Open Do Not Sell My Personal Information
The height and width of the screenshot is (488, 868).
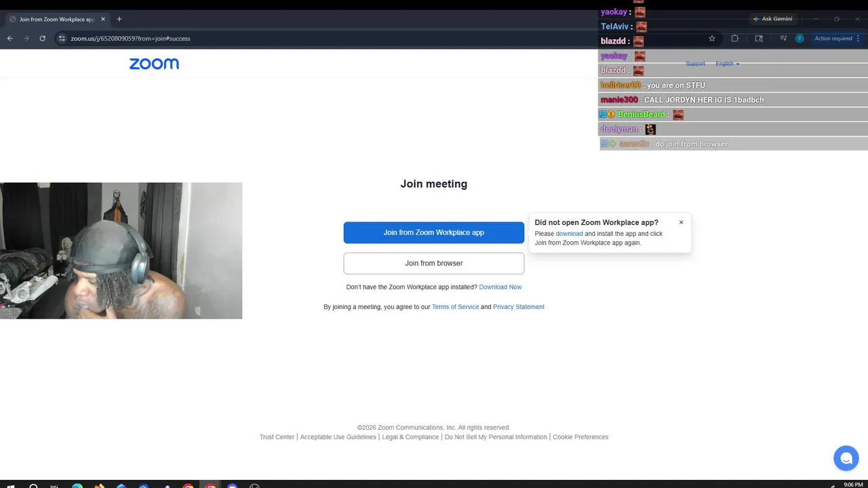coord(496,437)
